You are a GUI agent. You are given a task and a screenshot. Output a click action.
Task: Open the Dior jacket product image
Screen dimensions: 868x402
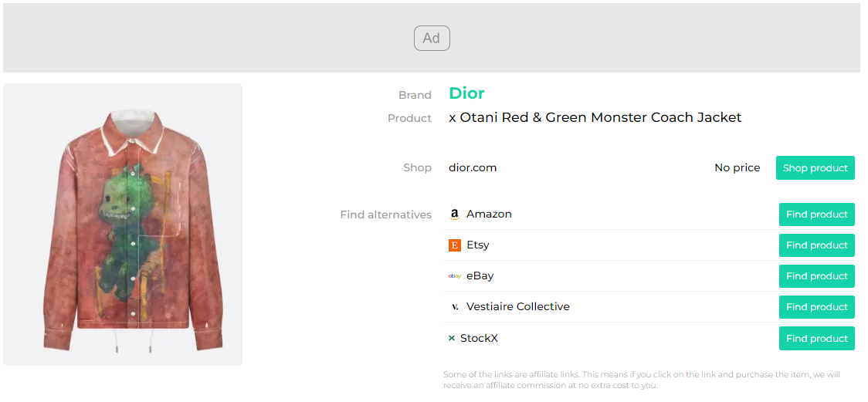123,225
